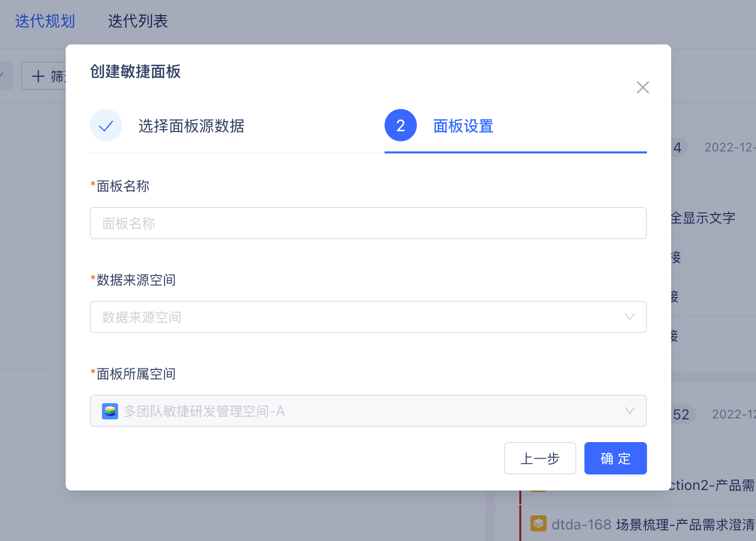Image resolution: width=756 pixels, height=541 pixels.
Task: Go back with the 上一步 button
Action: point(540,458)
